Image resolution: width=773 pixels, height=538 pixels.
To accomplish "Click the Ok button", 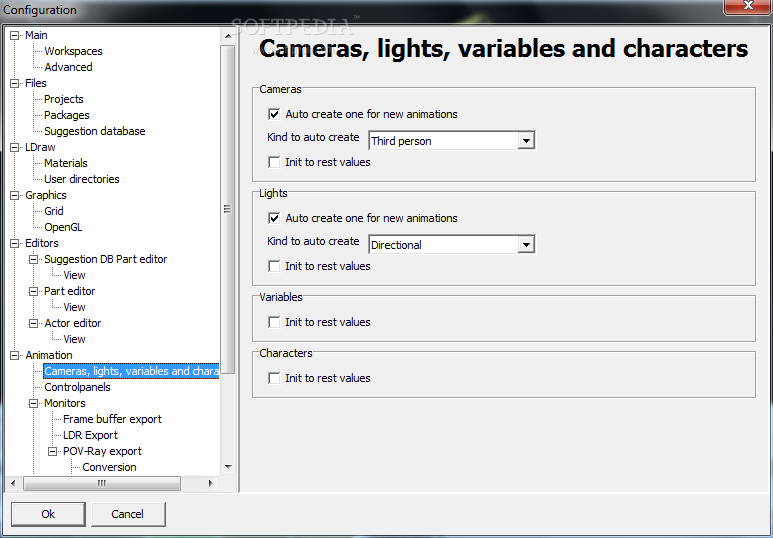I will click(48, 514).
